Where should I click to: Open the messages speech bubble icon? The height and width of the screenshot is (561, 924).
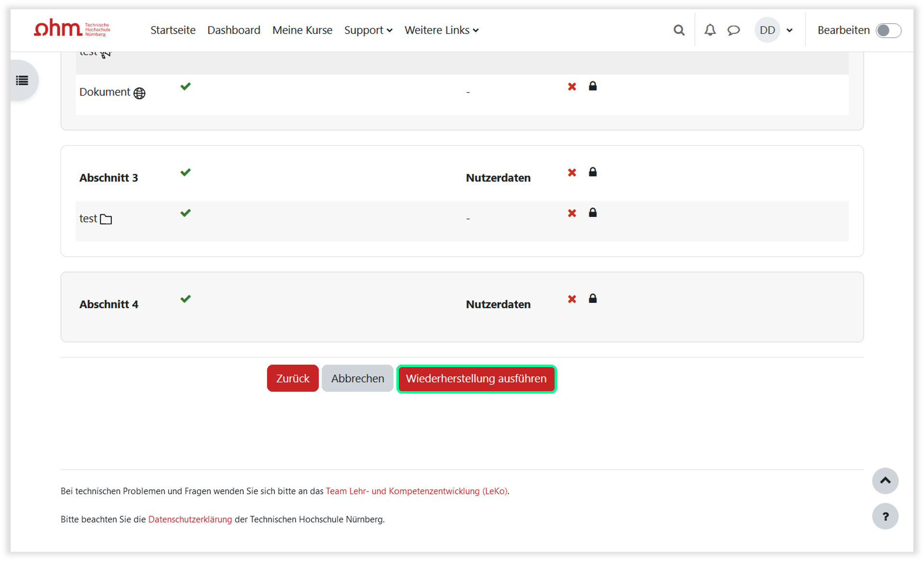pyautogui.click(x=733, y=30)
